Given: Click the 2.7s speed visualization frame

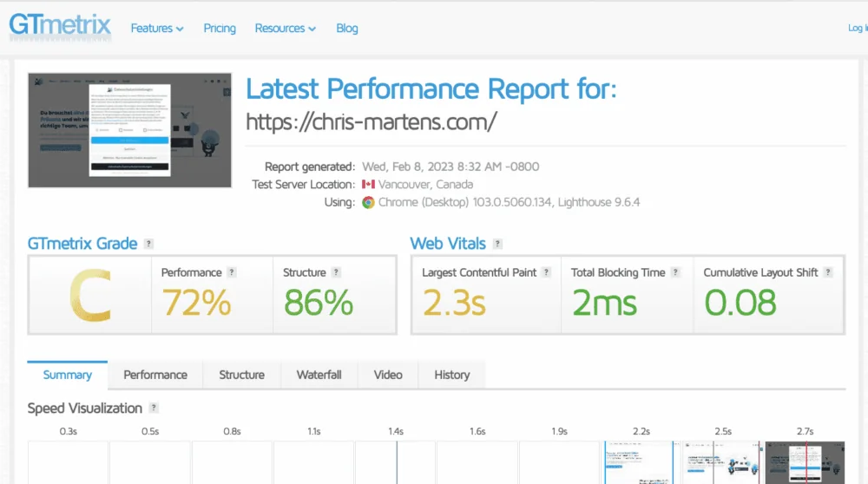Looking at the screenshot, I should 804,462.
